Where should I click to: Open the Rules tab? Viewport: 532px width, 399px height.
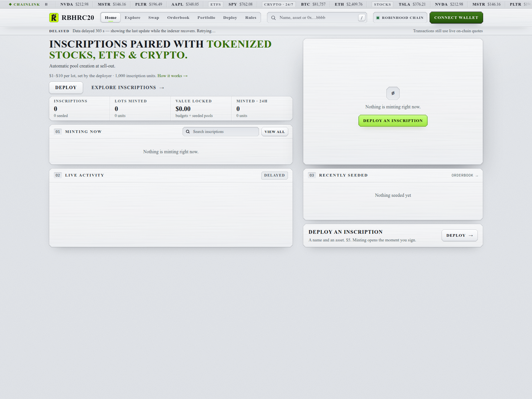251,18
